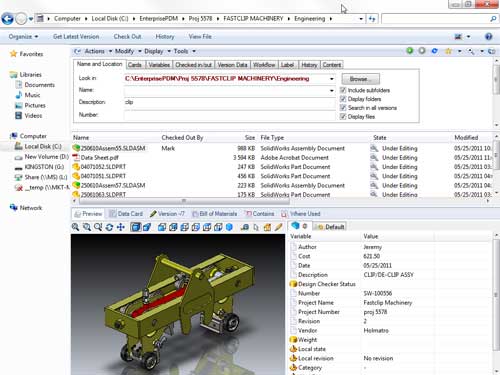Click Get Latest Version in command bar
The image size is (500, 375).
point(76,36)
